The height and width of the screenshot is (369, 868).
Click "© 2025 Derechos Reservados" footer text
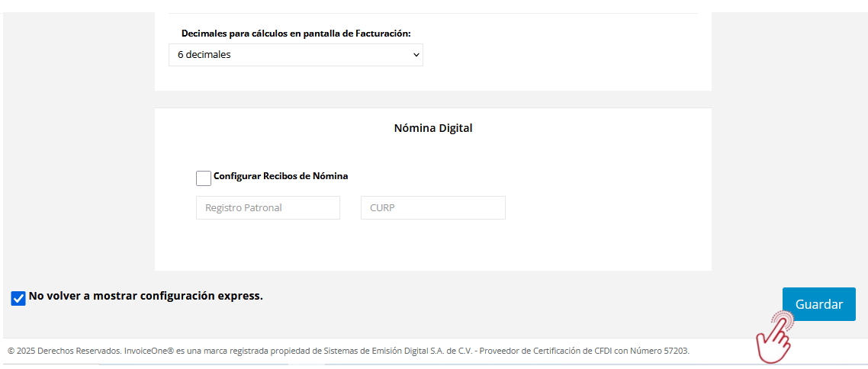(64, 351)
